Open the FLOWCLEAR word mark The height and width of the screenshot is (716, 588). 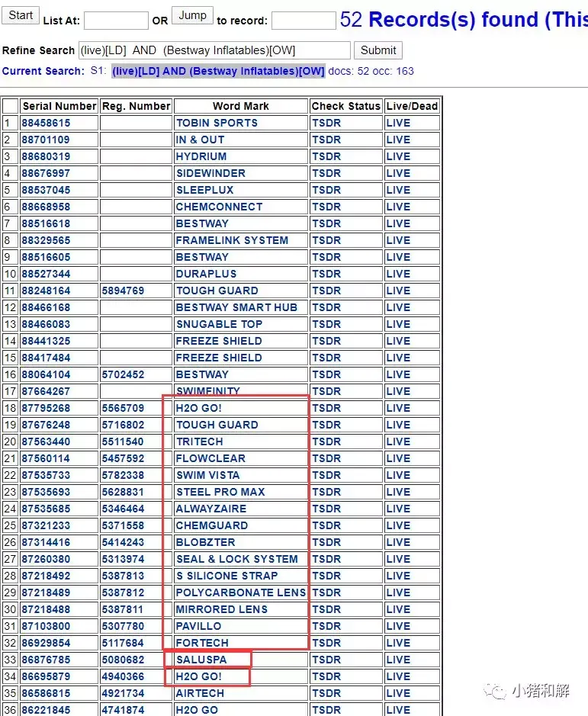(x=210, y=458)
